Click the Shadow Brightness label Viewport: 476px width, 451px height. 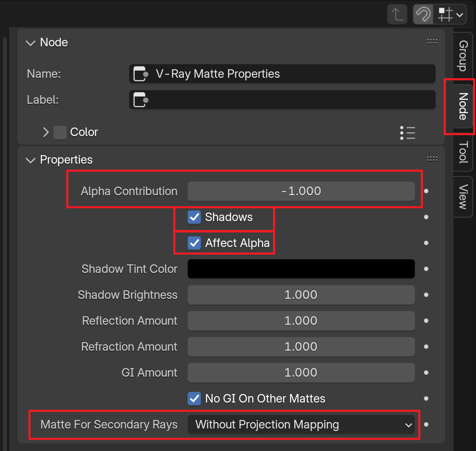[127, 295]
